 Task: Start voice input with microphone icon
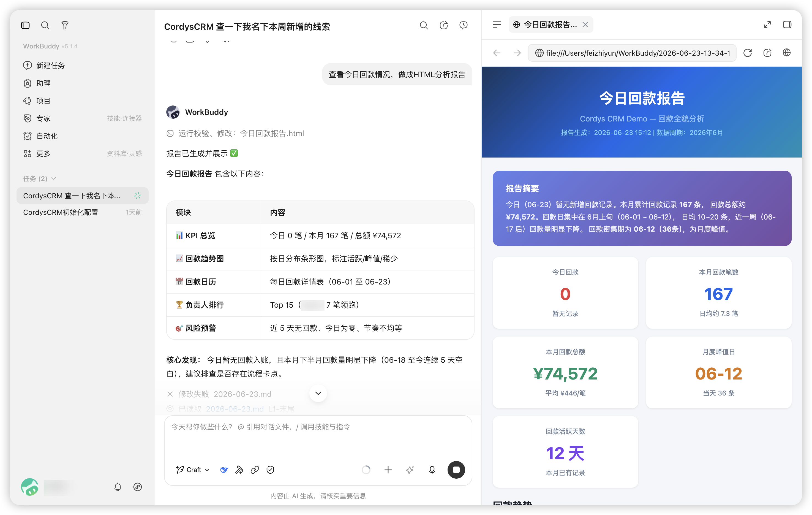point(432,470)
